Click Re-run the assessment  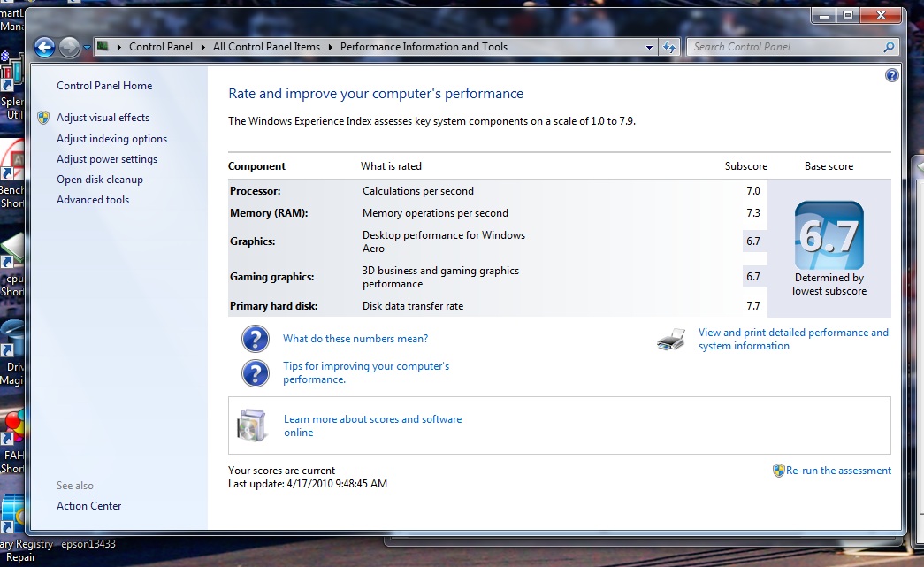pyautogui.click(x=838, y=471)
